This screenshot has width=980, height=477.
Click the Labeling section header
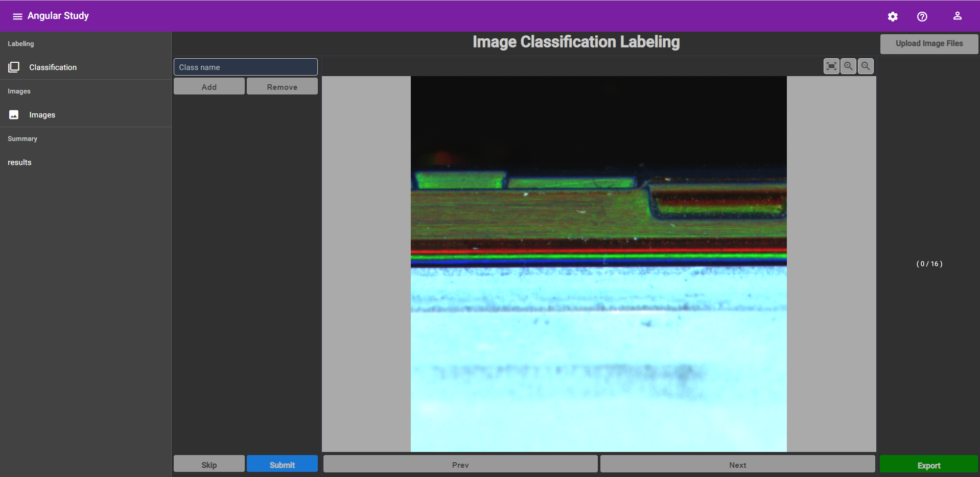pos(21,44)
